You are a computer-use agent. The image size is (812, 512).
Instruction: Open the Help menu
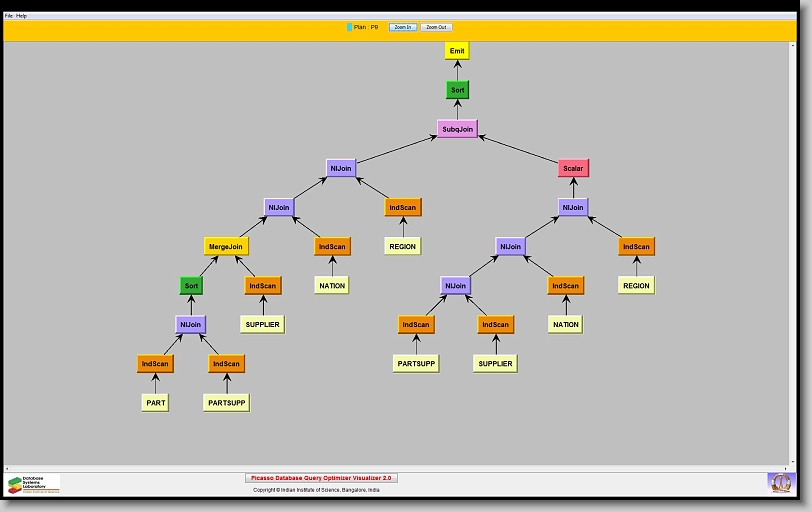(22, 16)
